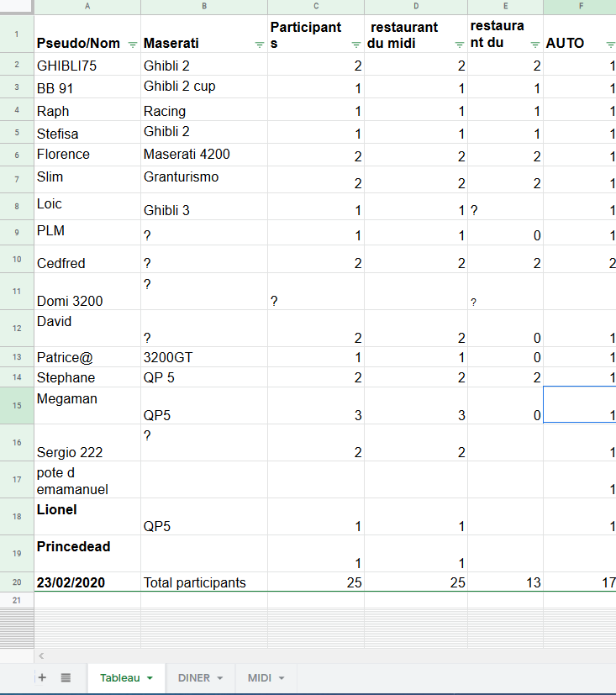Click the GHIBLI75 cell
The width and height of the screenshot is (616, 695).
(87, 65)
